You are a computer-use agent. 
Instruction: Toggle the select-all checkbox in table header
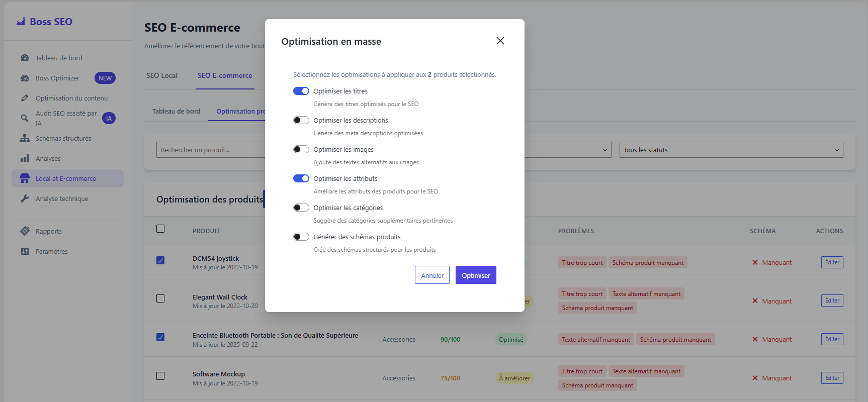pyautogui.click(x=160, y=229)
